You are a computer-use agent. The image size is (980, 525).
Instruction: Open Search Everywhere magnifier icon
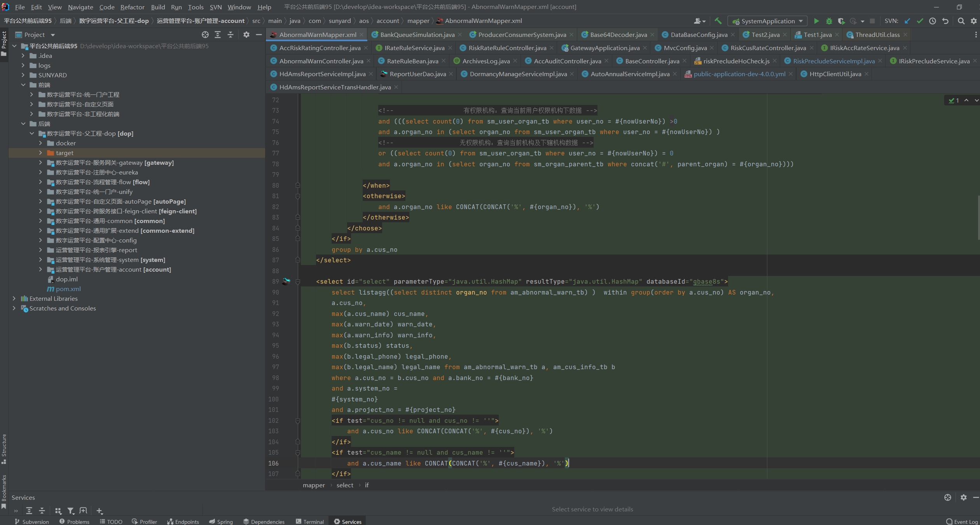961,21
